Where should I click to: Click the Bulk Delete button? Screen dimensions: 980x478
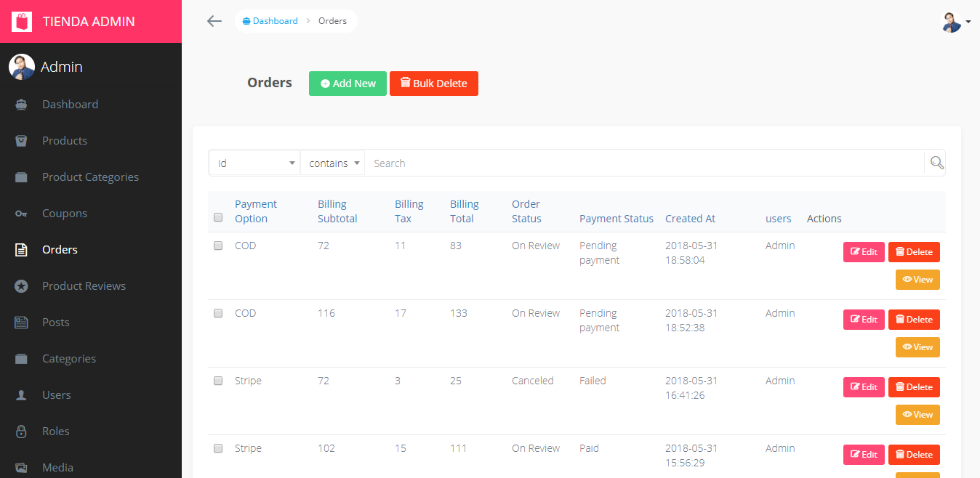(x=434, y=84)
